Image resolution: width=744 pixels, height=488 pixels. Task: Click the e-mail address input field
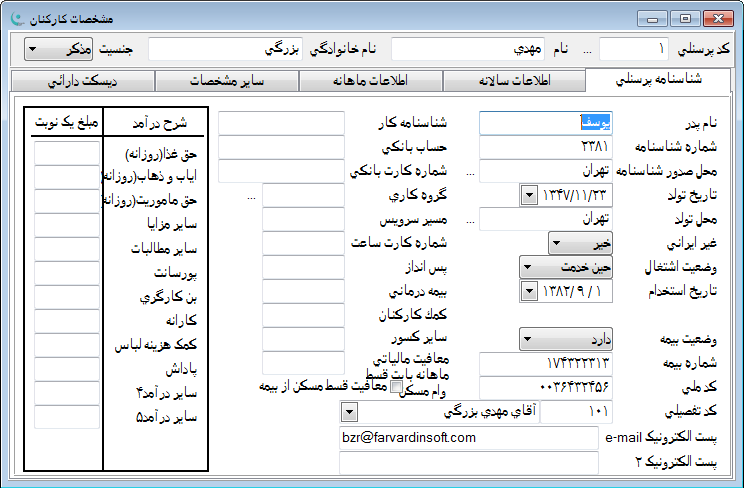468,437
